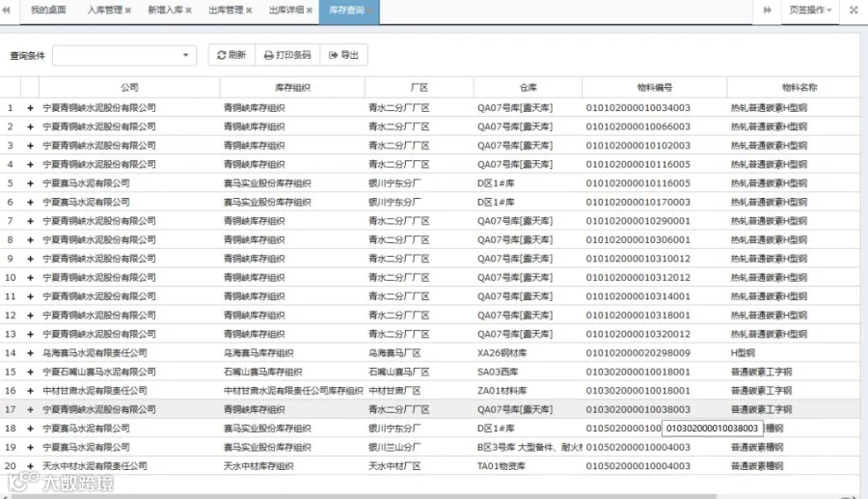Screen dimensions: 868x499
Task: Click the 刷新 button
Action: click(x=231, y=55)
